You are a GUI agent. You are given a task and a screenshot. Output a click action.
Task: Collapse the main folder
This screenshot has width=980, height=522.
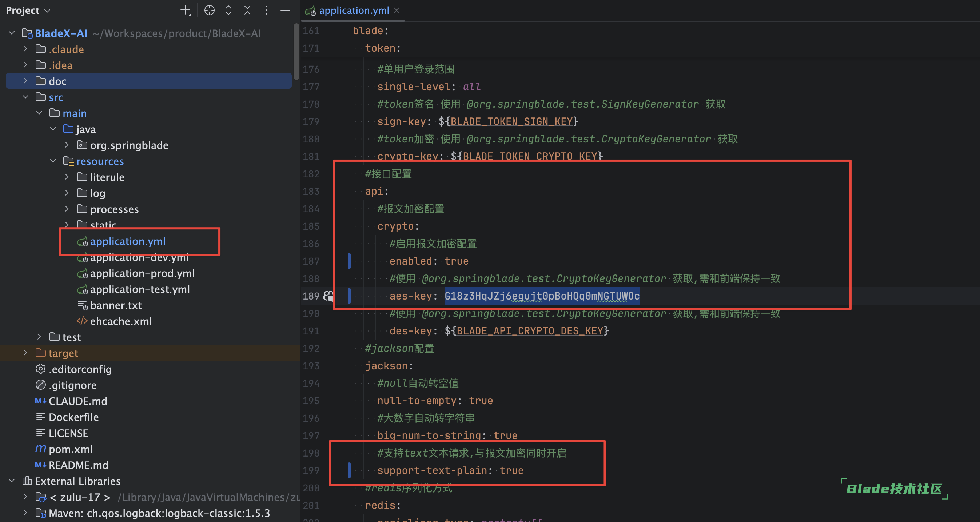point(39,113)
